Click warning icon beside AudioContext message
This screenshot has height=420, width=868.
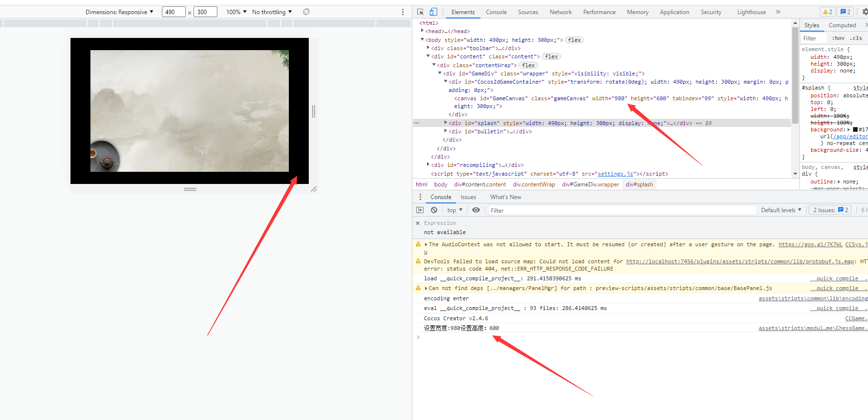418,244
